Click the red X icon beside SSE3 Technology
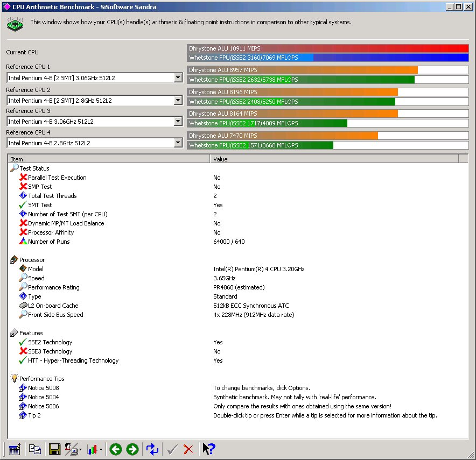 coord(23,351)
